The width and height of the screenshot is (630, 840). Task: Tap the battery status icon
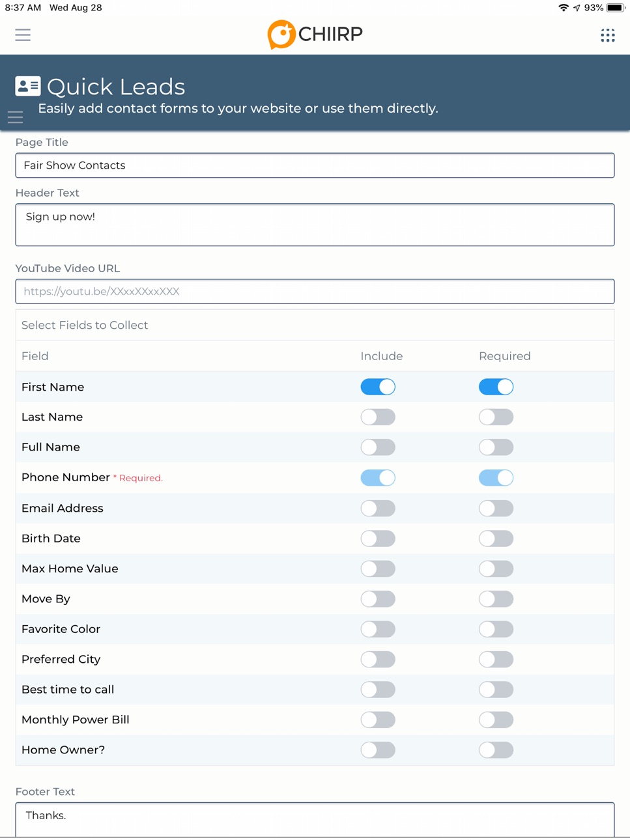[x=616, y=8]
